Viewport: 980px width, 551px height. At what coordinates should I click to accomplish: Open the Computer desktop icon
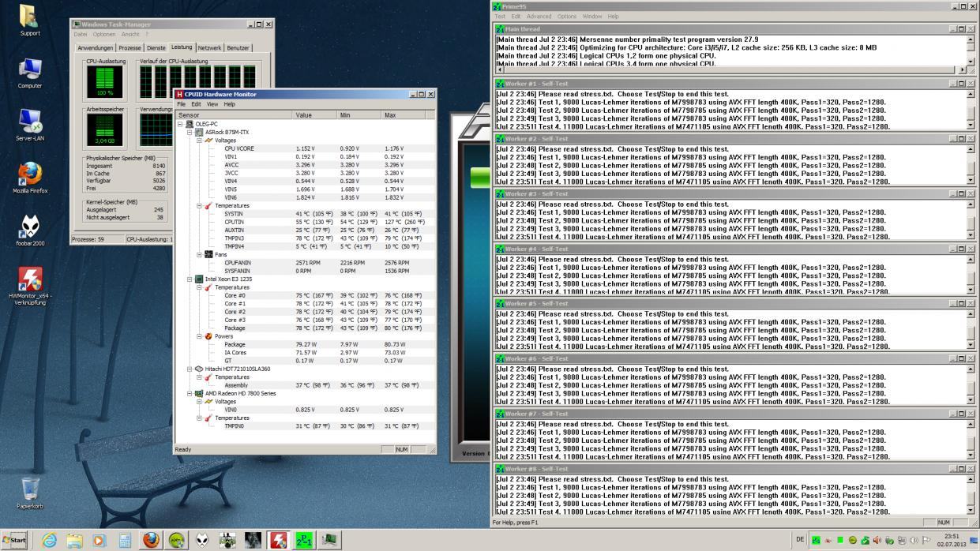point(30,73)
